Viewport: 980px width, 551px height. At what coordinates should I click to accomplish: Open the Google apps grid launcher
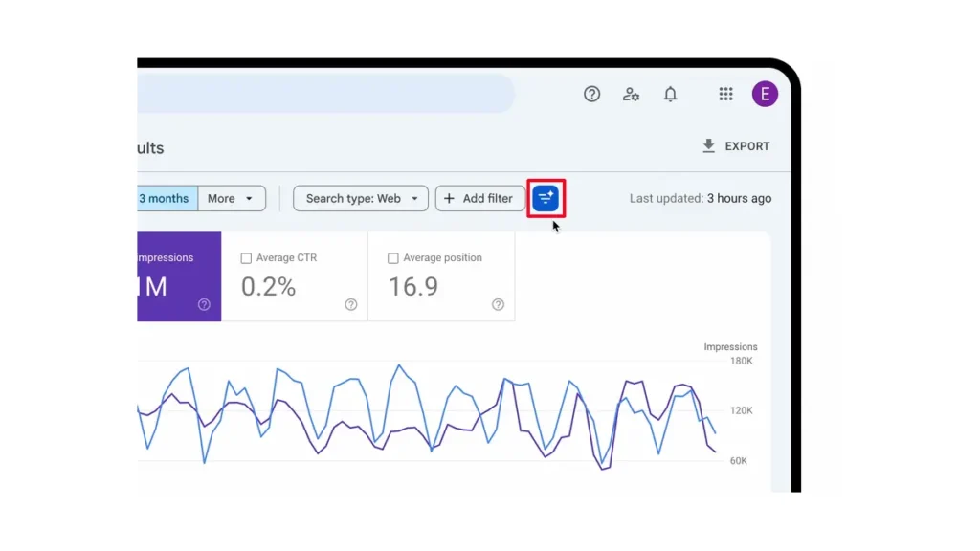(725, 94)
